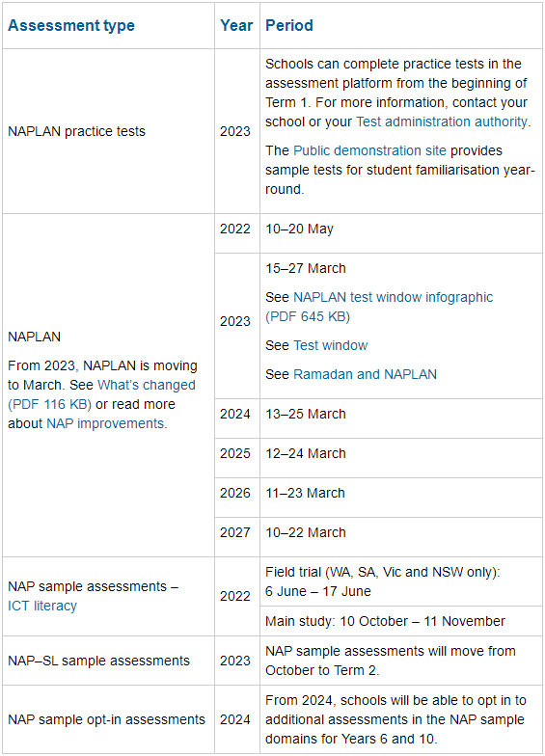Follow the NAP improvements link

(105, 423)
